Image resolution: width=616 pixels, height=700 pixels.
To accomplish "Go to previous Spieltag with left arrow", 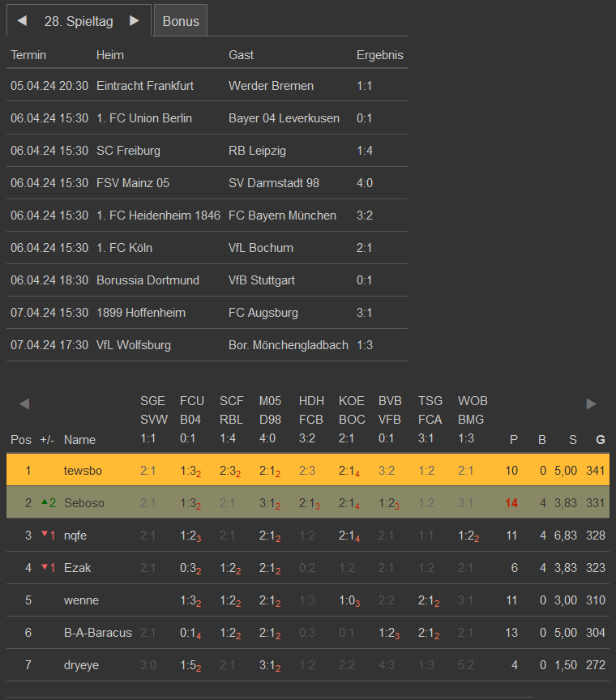I will coord(22,21).
